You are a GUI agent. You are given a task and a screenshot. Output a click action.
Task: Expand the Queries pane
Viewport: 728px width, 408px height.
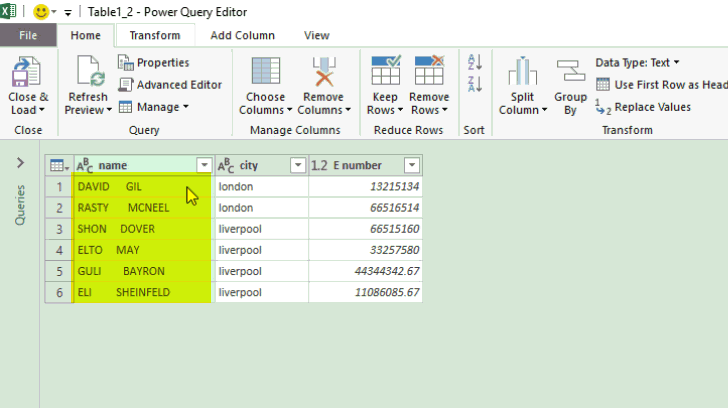(x=20, y=163)
